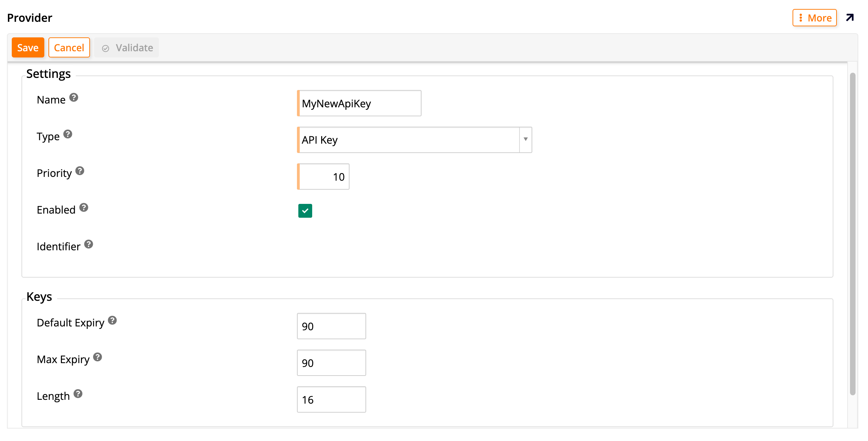Click the Validate button
Viewport: 868px width, 441px height.
(x=127, y=47)
